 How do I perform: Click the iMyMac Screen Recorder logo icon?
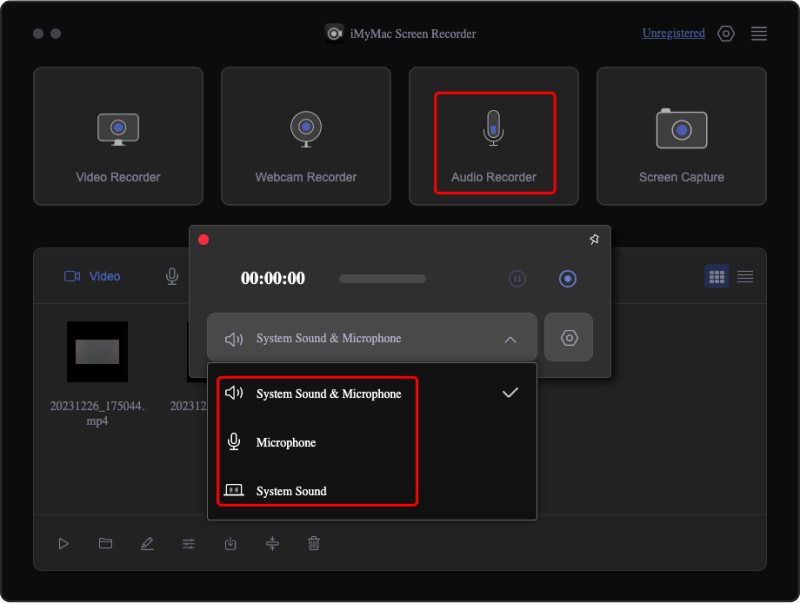[x=334, y=34]
